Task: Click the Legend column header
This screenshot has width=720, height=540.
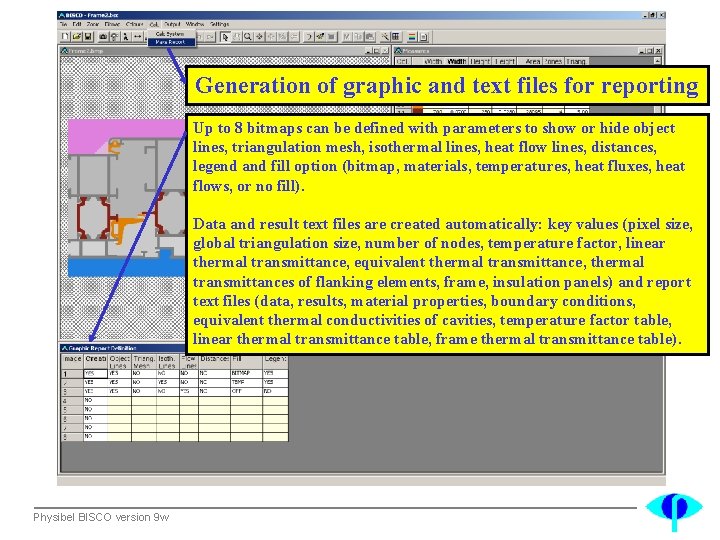Action: tap(276, 361)
